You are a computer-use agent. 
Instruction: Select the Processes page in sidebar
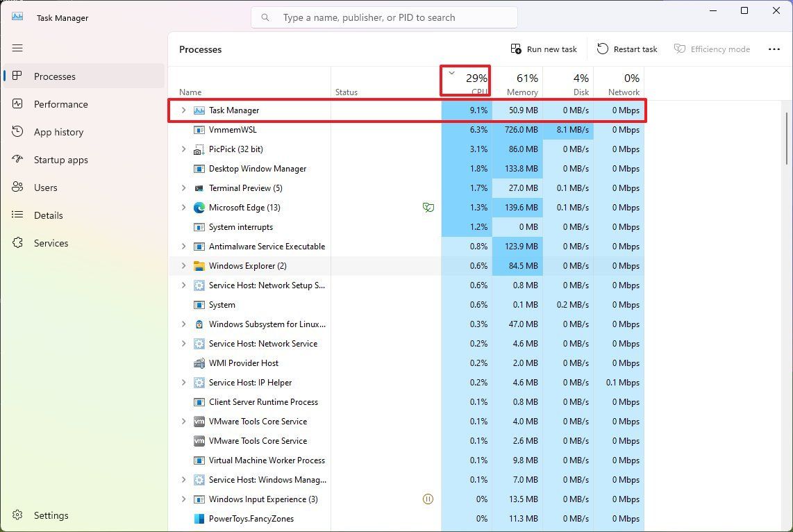[54, 76]
